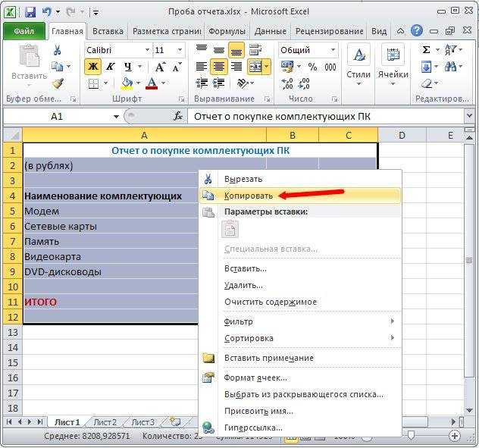Open the font size 11 dropdown
This screenshot has width=479, height=448.
click(x=180, y=50)
